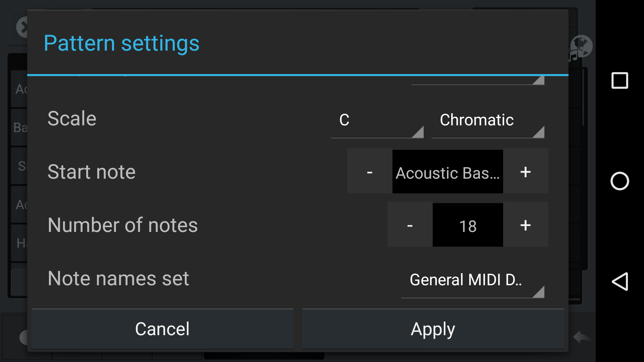Tap the Pattern settings dialog title
This screenshot has width=644, height=362.
(x=121, y=43)
